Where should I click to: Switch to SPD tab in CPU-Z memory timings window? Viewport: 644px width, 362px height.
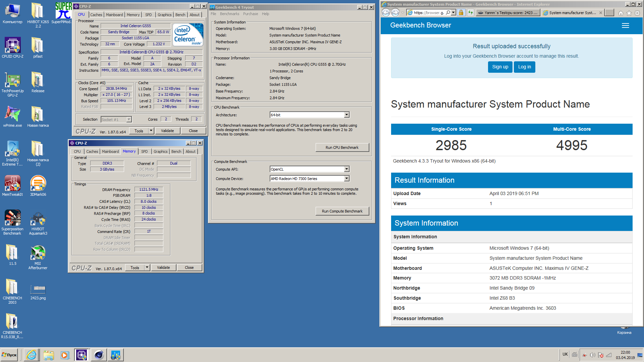pos(145,152)
